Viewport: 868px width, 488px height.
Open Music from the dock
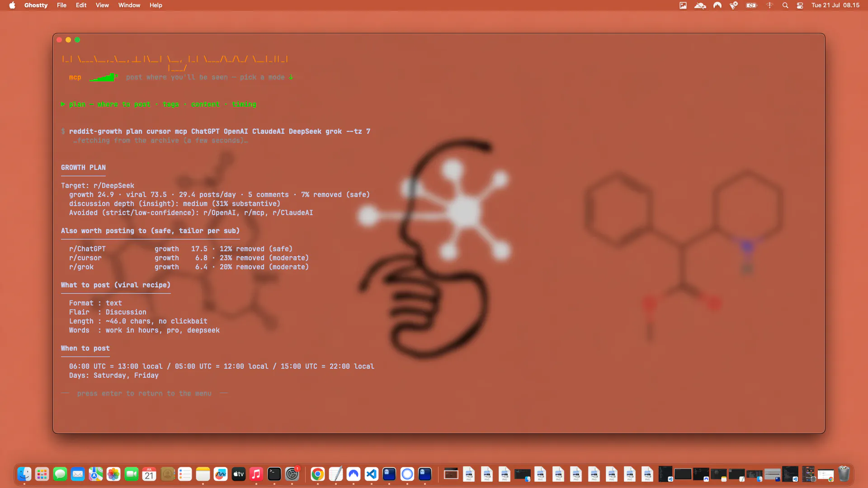[x=256, y=474]
